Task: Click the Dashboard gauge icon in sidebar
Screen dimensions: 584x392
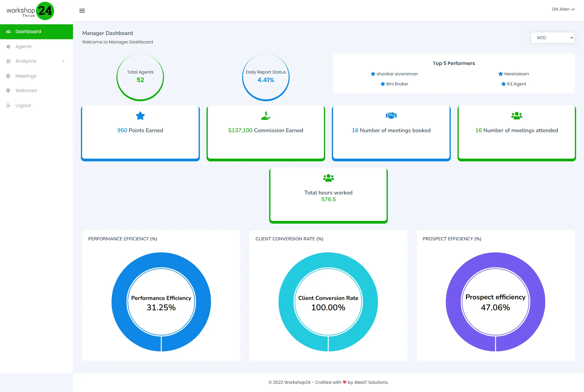Action: (9, 32)
